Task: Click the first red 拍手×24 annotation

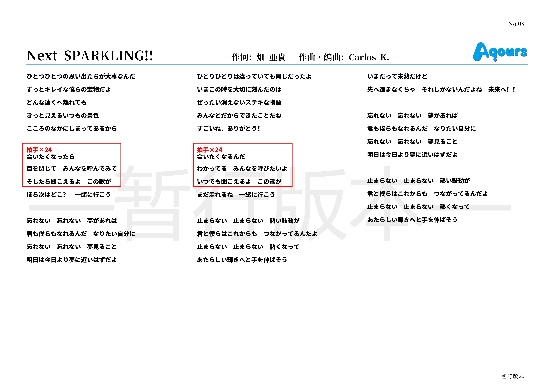Action: click(39, 150)
